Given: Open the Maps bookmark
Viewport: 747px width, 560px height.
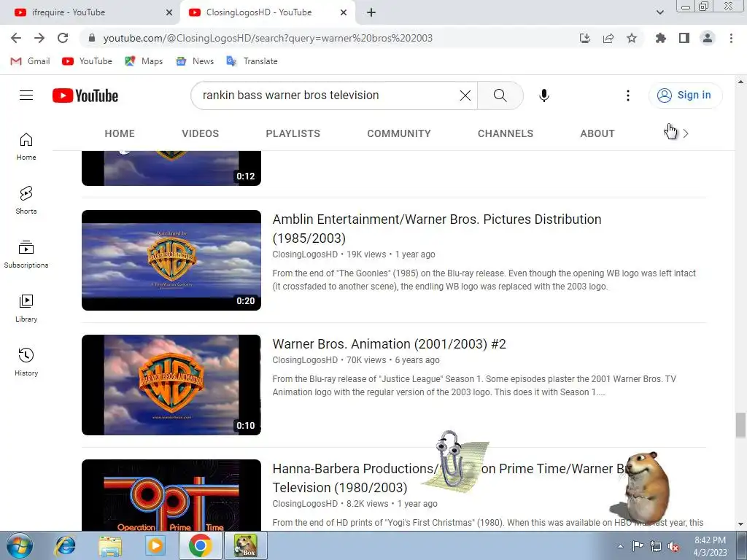Looking at the screenshot, I should [144, 61].
